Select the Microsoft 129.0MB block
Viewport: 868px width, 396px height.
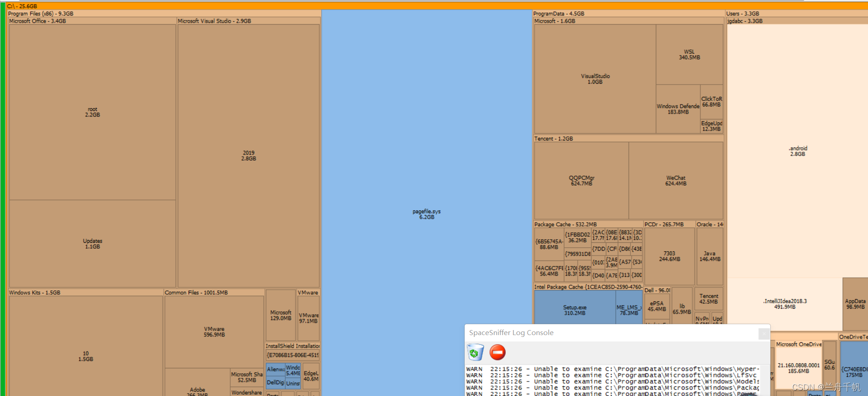(281, 315)
